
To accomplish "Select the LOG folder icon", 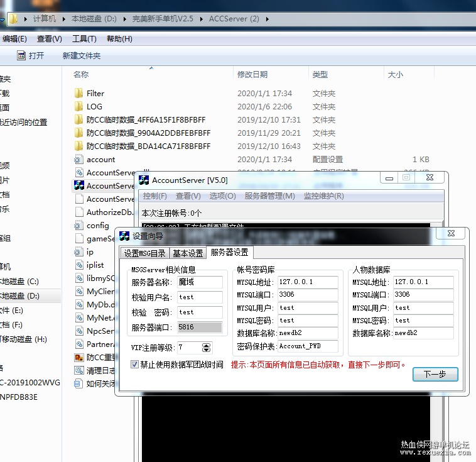I will pos(78,106).
